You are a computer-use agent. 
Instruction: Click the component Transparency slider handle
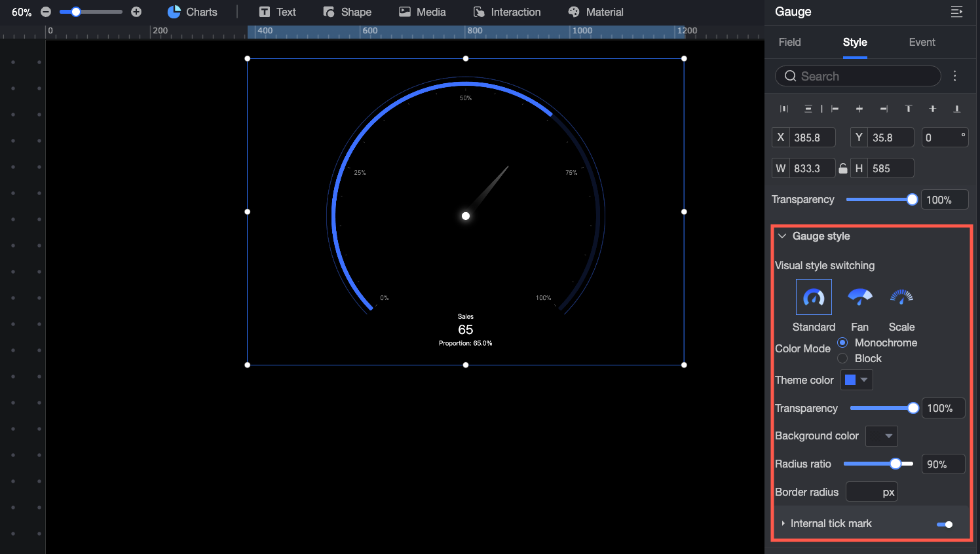912,200
